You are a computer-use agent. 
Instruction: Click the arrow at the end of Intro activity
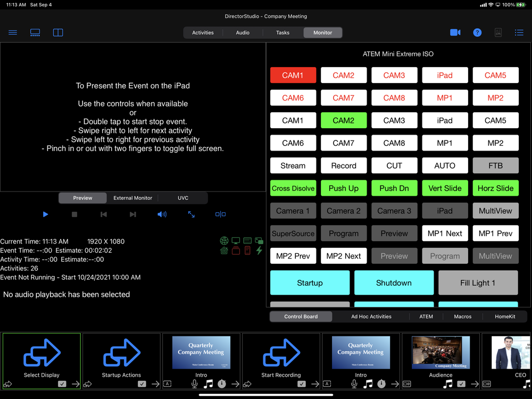(x=235, y=384)
